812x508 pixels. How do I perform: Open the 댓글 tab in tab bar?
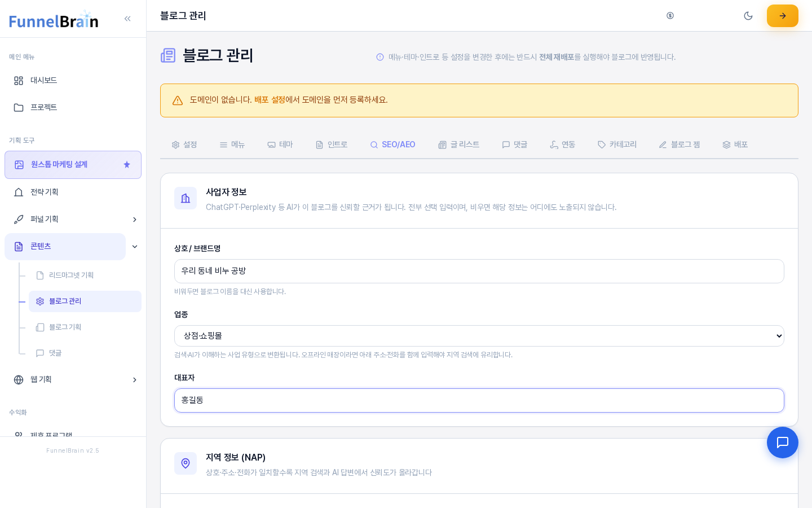coord(515,144)
